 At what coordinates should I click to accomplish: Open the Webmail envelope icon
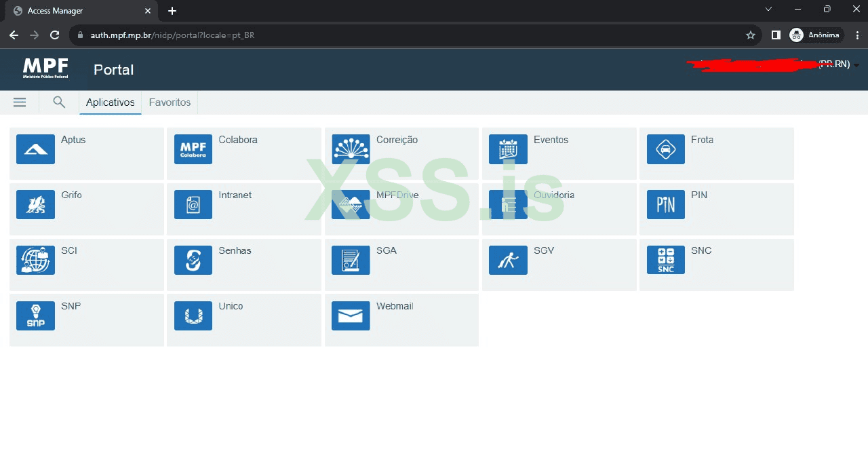click(351, 316)
